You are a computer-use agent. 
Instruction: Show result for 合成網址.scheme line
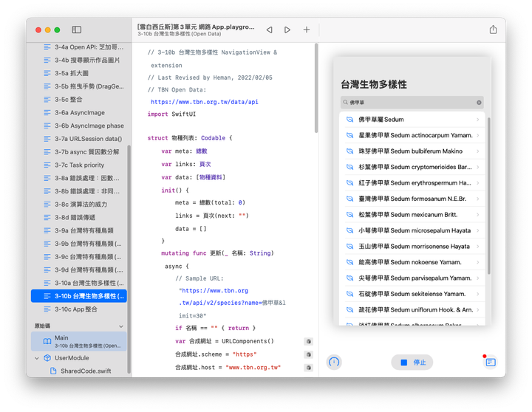pyautogui.click(x=308, y=354)
